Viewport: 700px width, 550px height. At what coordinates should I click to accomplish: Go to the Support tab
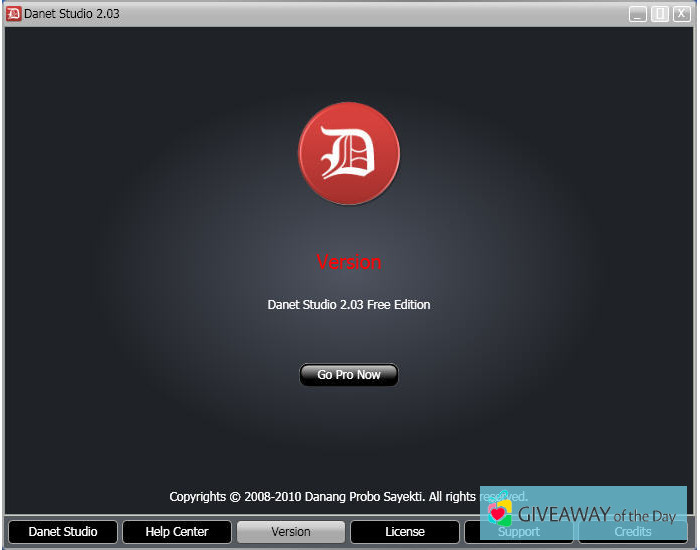tap(519, 533)
